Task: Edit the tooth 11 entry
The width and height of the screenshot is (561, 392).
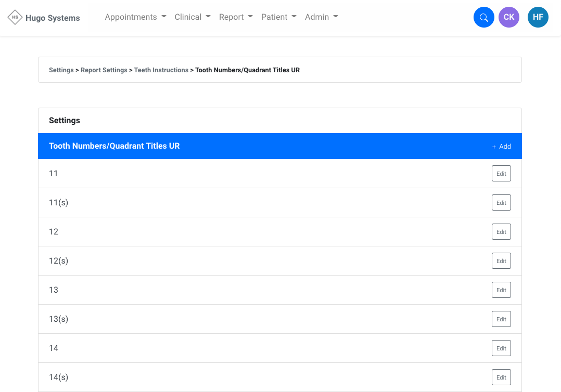Action: (x=501, y=174)
